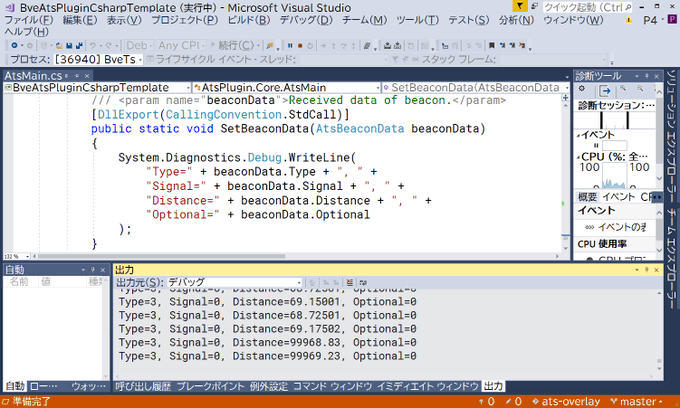This screenshot has height=408, width=680.
Task: Open the 分析(N) menu
Action: pyautogui.click(x=516, y=20)
